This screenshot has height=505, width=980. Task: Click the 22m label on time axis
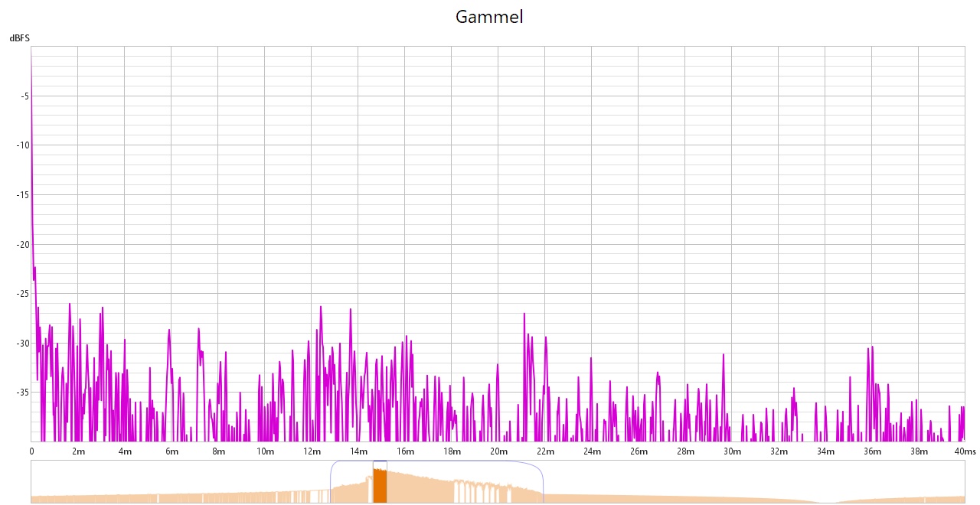point(545,451)
